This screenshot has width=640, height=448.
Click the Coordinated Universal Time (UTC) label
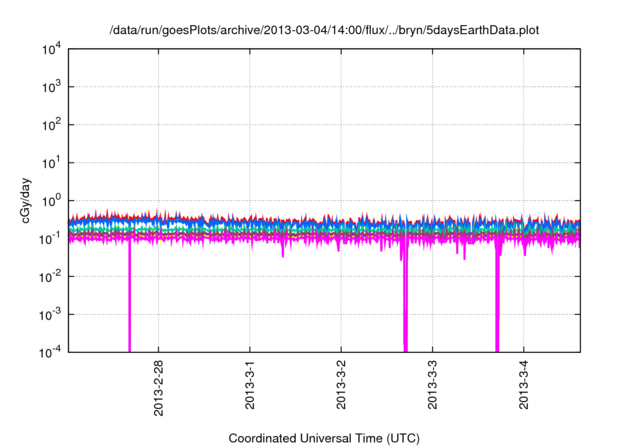(324, 438)
